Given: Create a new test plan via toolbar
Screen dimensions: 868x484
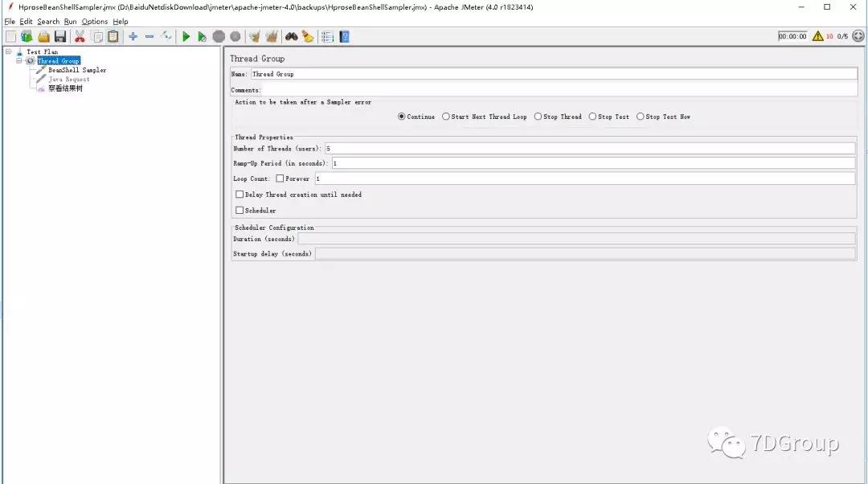Looking at the screenshot, I should coord(10,36).
